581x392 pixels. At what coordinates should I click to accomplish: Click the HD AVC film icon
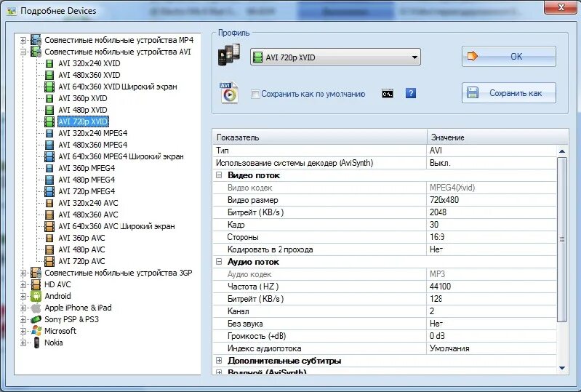[36, 284]
